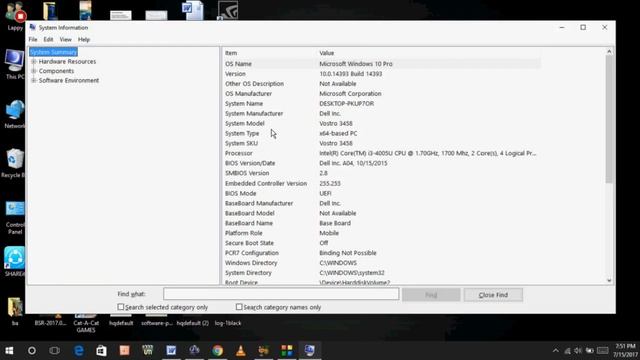Select the BIOS Version/Date row
This screenshot has height=360, width=640.
coord(382,163)
